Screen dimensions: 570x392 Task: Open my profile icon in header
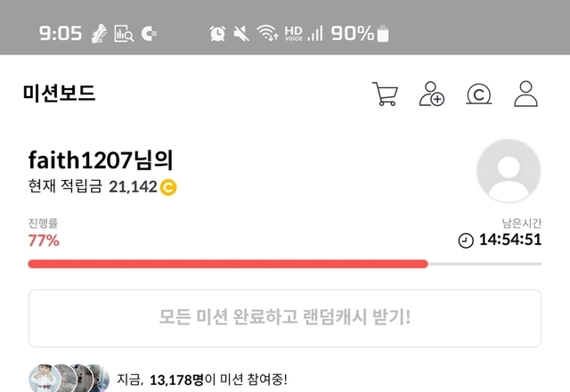click(525, 94)
